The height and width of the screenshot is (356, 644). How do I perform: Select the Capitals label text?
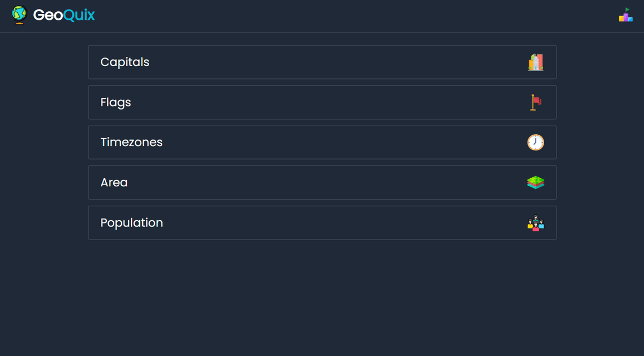[125, 62]
